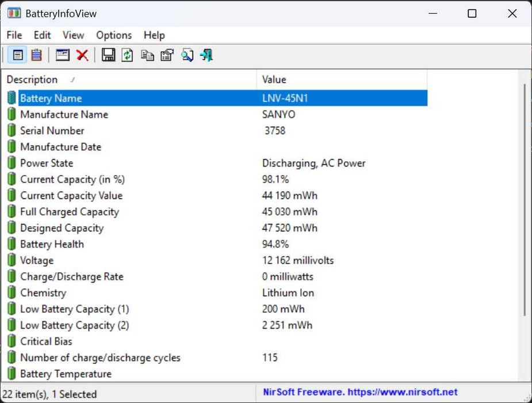532x403 pixels.
Task: Select the Battery Name row
Action: pyautogui.click(x=217, y=98)
